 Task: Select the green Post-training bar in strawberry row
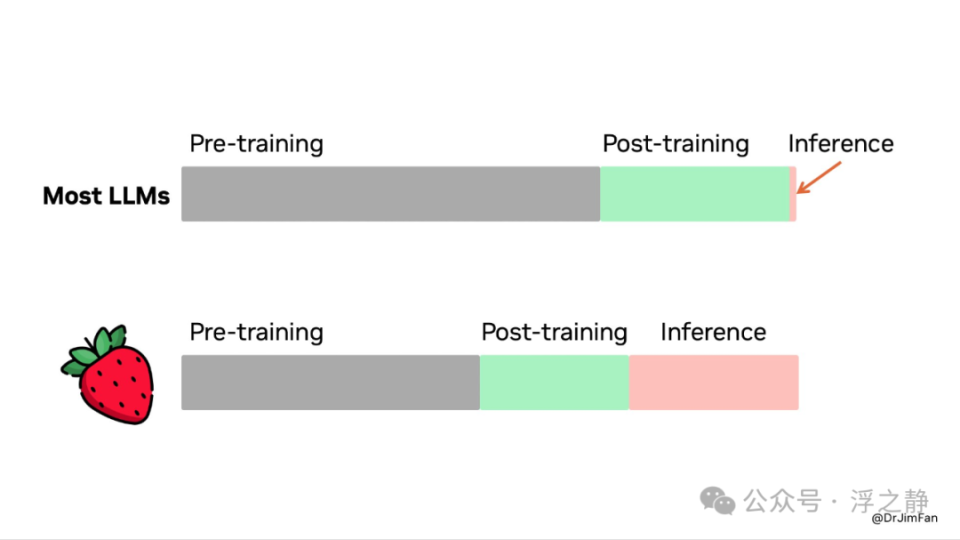pyautogui.click(x=554, y=382)
